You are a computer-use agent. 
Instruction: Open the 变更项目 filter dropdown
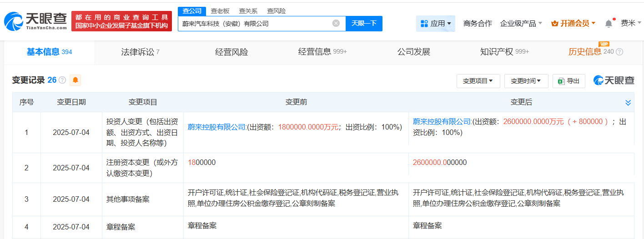[478, 81]
